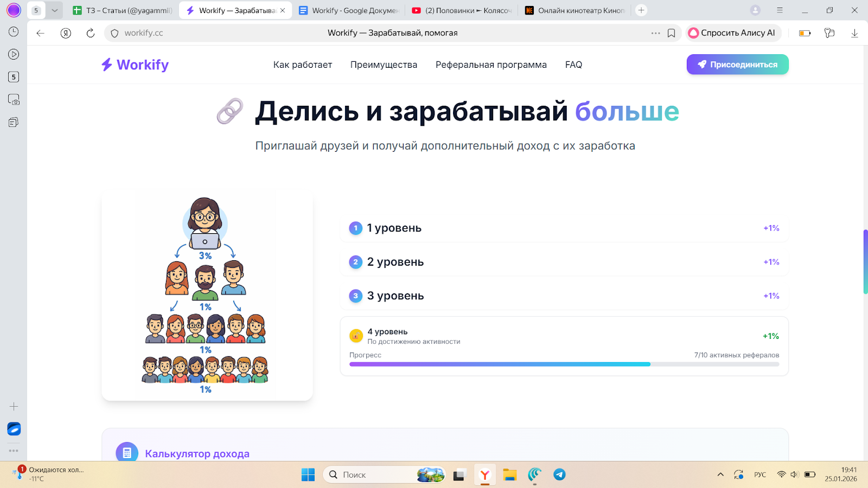Viewport: 868px width, 488px height.
Task: Switch to the Workify - Google Документы tab
Action: point(350,10)
